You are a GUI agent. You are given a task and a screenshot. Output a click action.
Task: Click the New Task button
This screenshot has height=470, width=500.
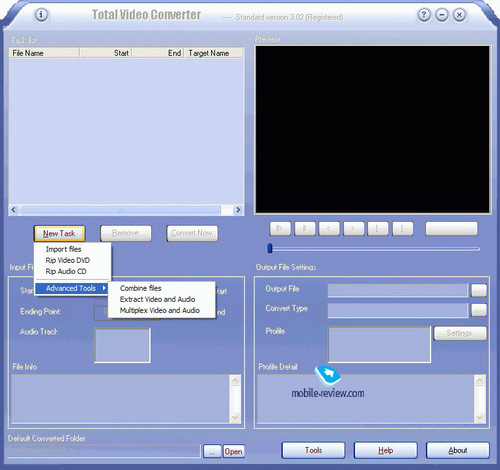59,233
